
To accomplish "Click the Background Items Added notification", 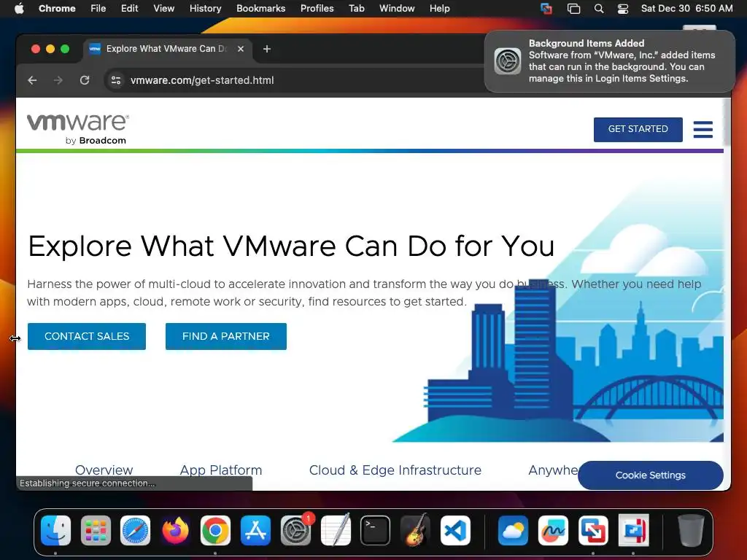I will 609,61.
